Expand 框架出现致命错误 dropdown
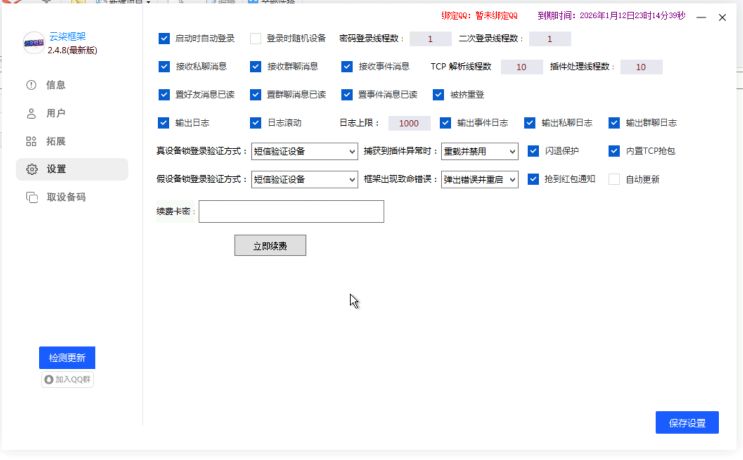The height and width of the screenshot is (460, 743). (480, 179)
